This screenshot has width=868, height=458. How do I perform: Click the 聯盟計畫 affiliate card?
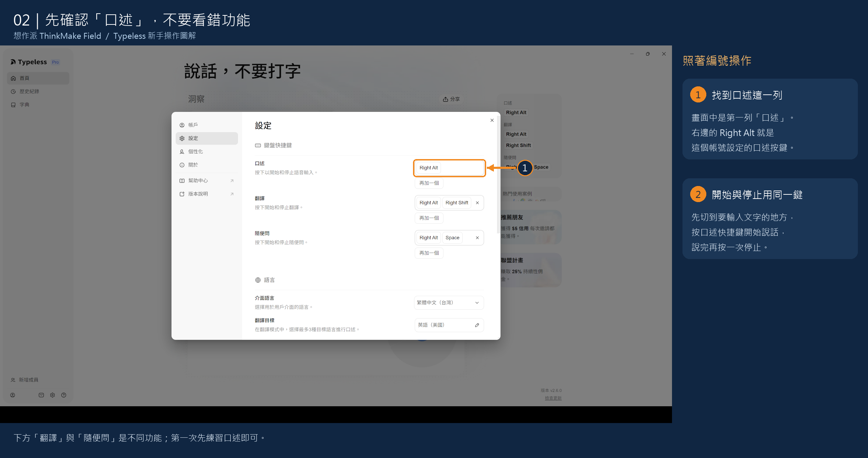tap(531, 270)
